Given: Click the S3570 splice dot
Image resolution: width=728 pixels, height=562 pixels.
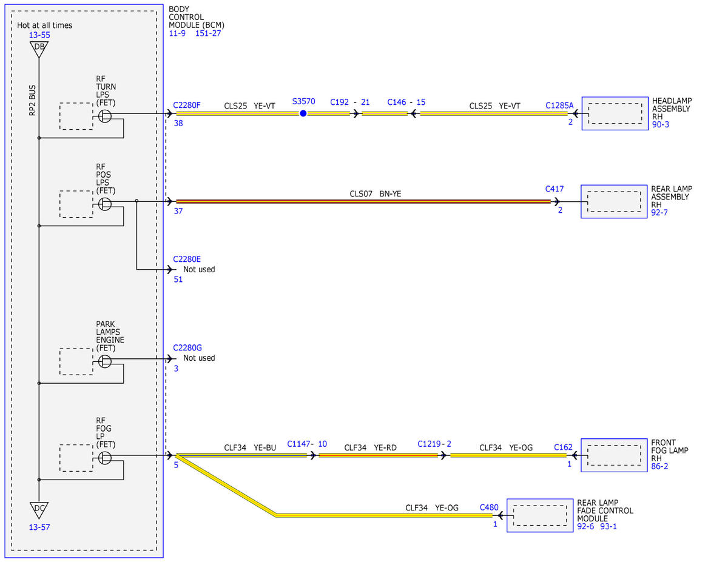Looking at the screenshot, I should (x=303, y=113).
